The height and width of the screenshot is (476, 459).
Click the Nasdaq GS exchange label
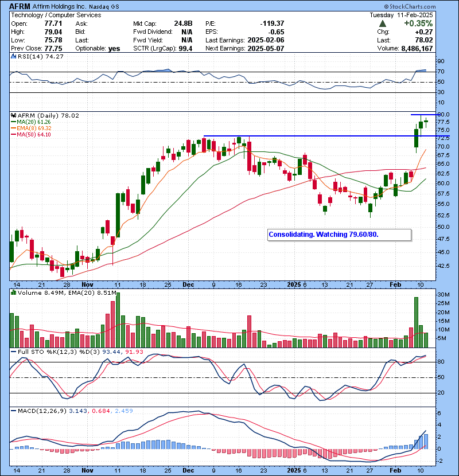click(104, 7)
